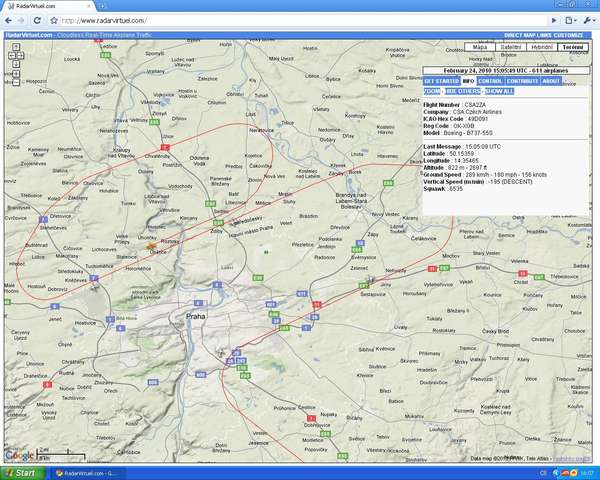Pan the map left with the arrow
This screenshot has width=600, height=480.
click(12, 56)
